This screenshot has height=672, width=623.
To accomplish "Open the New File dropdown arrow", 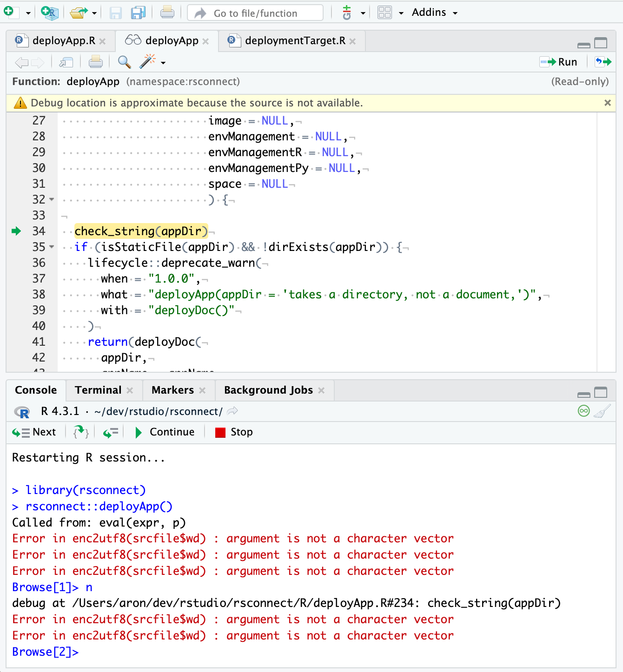I will click(x=28, y=13).
